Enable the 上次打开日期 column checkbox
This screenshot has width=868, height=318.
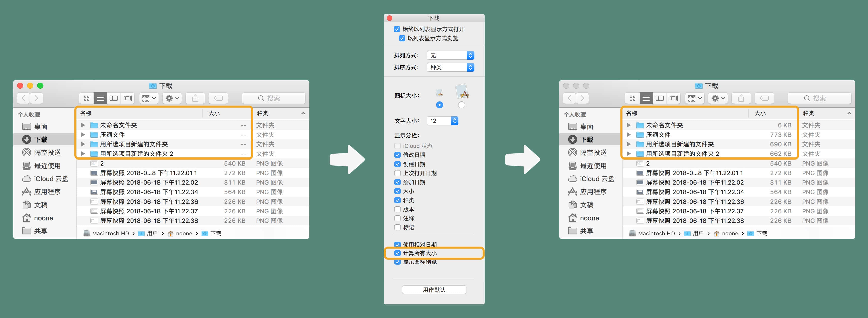398,173
